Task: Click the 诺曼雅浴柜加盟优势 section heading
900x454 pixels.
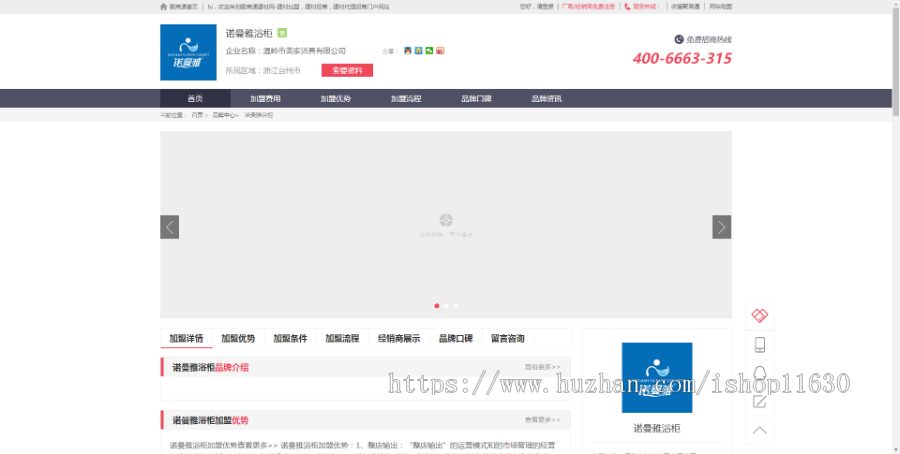Action: (x=211, y=421)
